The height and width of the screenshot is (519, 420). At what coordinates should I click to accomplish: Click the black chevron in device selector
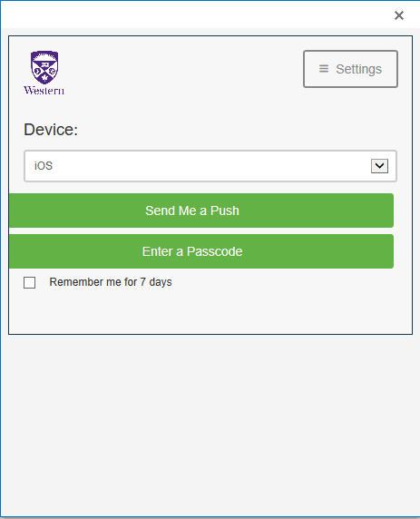[379, 166]
